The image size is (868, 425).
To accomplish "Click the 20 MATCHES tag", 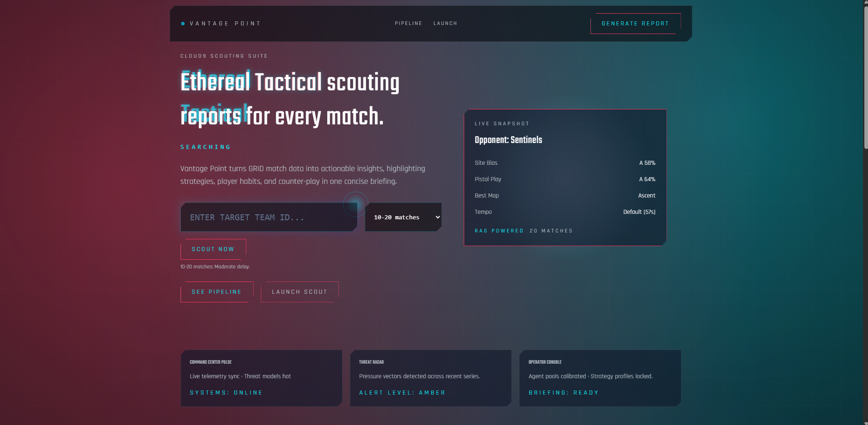I will coord(551,231).
